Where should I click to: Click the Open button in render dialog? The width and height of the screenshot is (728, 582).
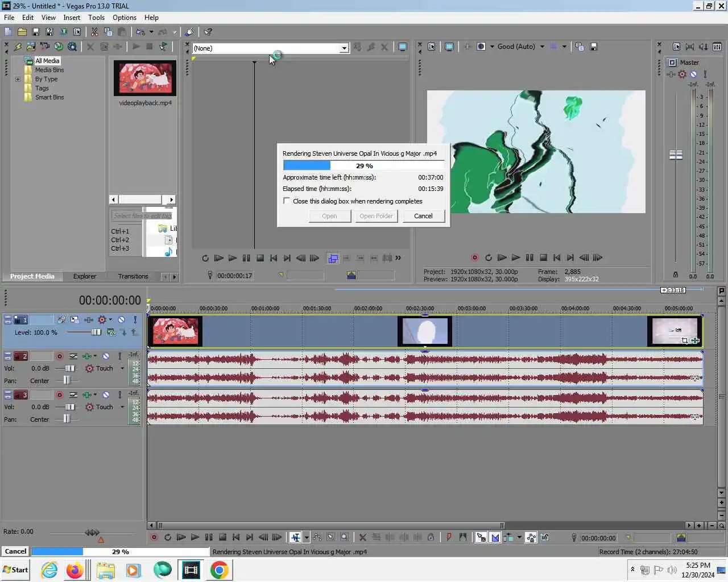329,216
